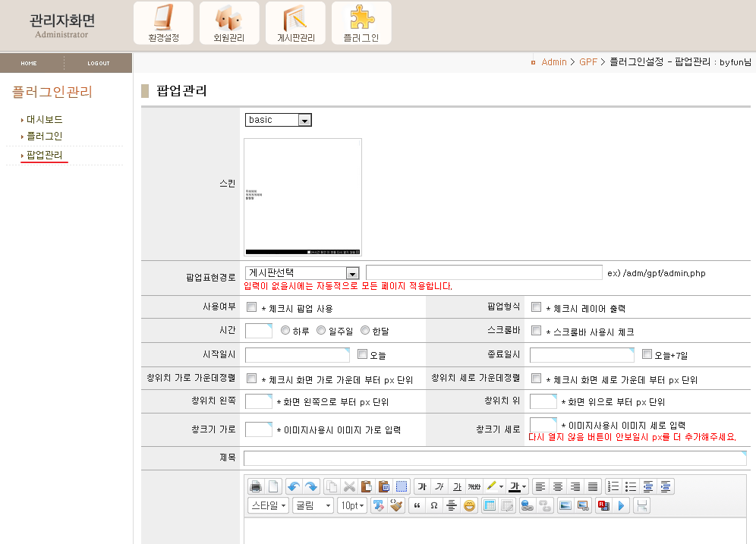Open 회원관리 in the top menu
The width and height of the screenshot is (756, 544).
[229, 24]
